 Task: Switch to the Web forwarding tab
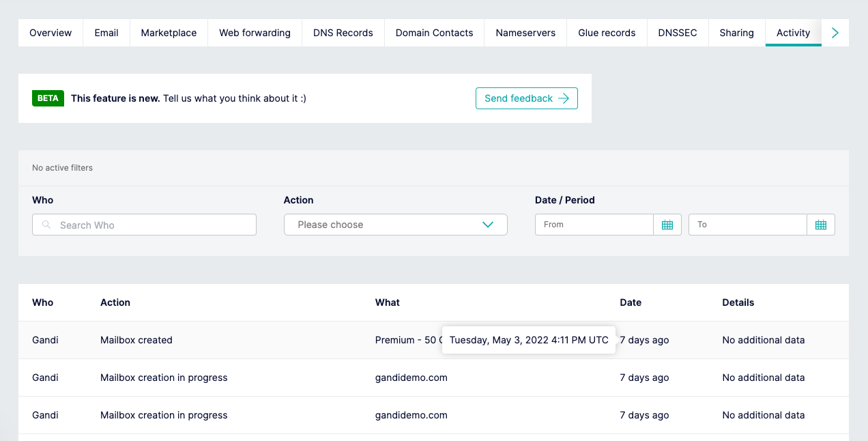(255, 33)
